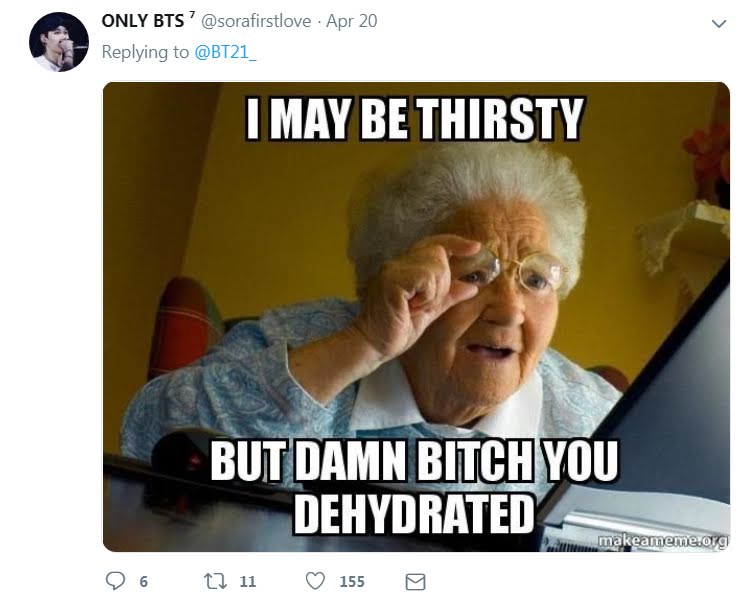
Task: Like the tweet with the heart icon
Action: pos(315,581)
